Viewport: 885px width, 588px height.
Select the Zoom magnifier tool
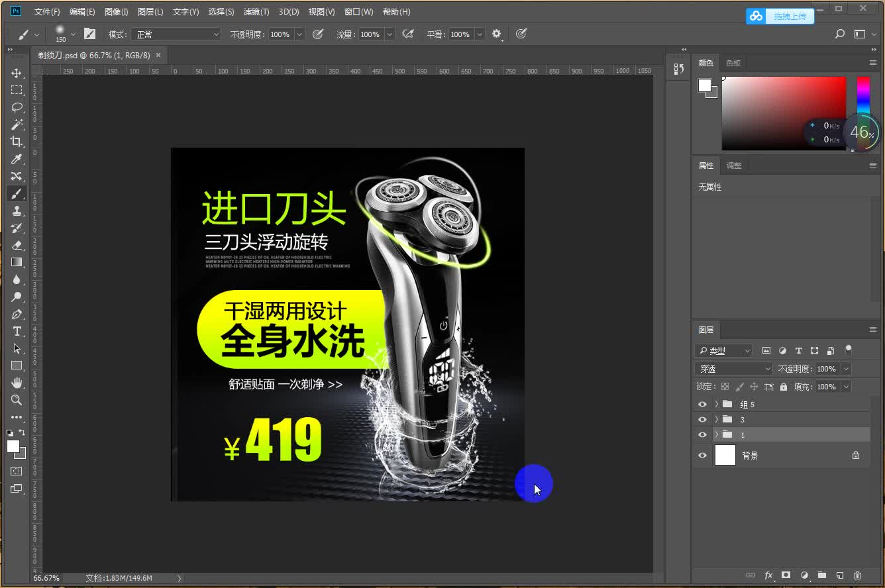[17, 400]
